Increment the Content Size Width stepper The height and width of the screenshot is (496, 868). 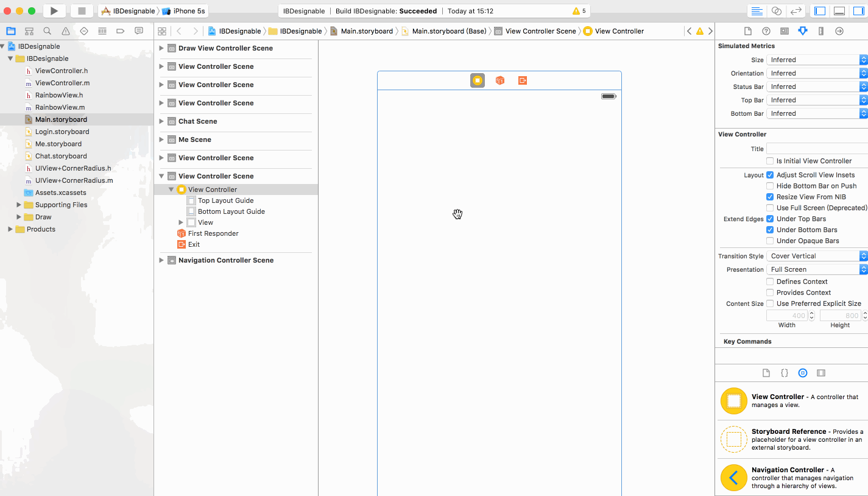(x=811, y=313)
